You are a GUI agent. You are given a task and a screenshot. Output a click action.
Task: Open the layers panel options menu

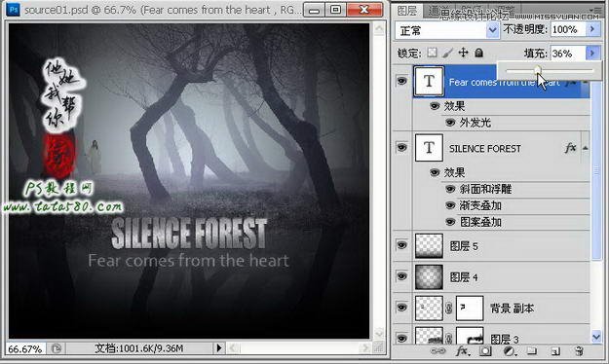click(x=595, y=10)
